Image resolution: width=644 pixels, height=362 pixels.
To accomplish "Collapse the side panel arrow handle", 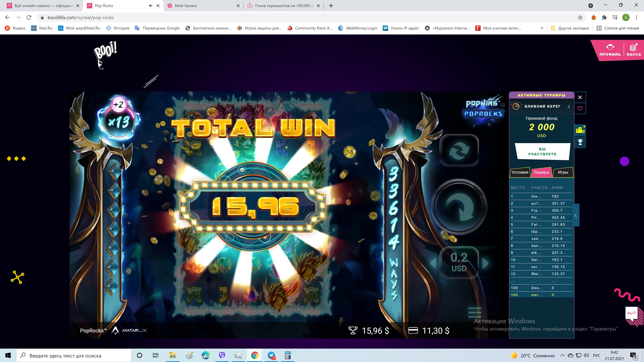I will pyautogui.click(x=576, y=215).
